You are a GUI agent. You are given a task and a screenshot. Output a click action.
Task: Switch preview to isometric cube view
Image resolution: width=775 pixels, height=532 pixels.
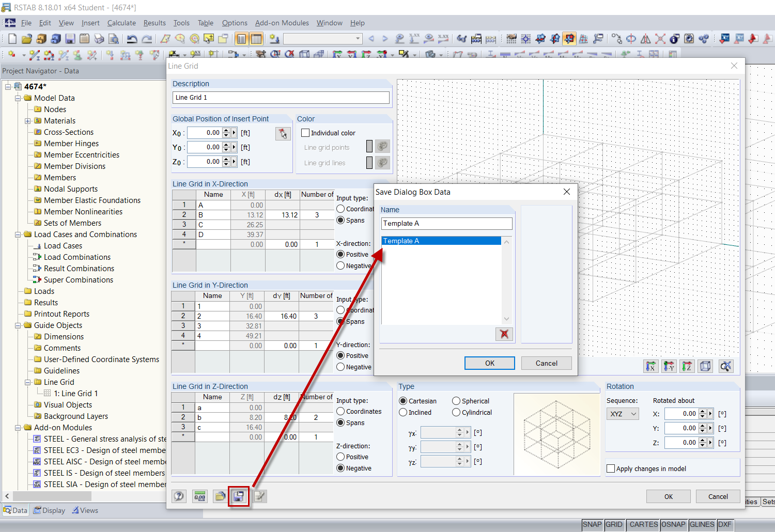pyautogui.click(x=705, y=366)
